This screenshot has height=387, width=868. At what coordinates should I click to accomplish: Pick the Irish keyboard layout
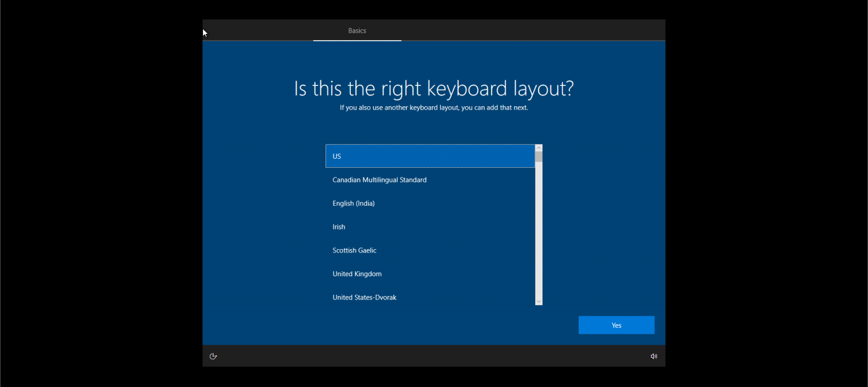pos(339,227)
